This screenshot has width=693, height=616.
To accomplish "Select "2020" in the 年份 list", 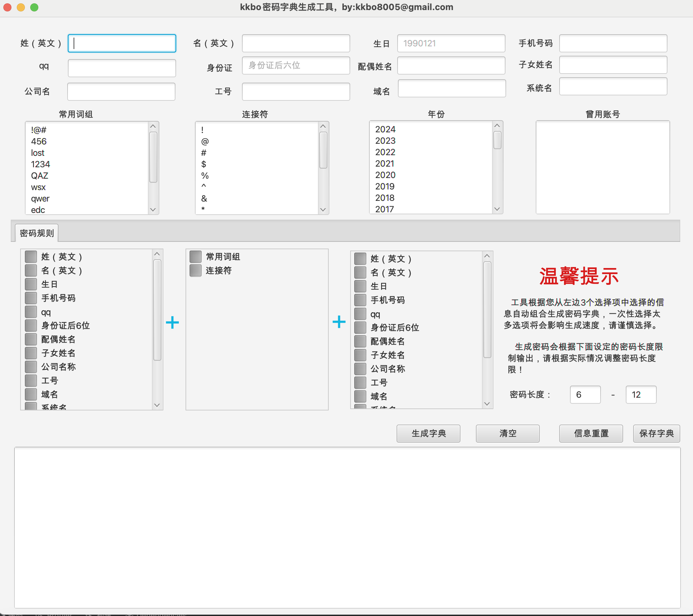I will (x=431, y=175).
